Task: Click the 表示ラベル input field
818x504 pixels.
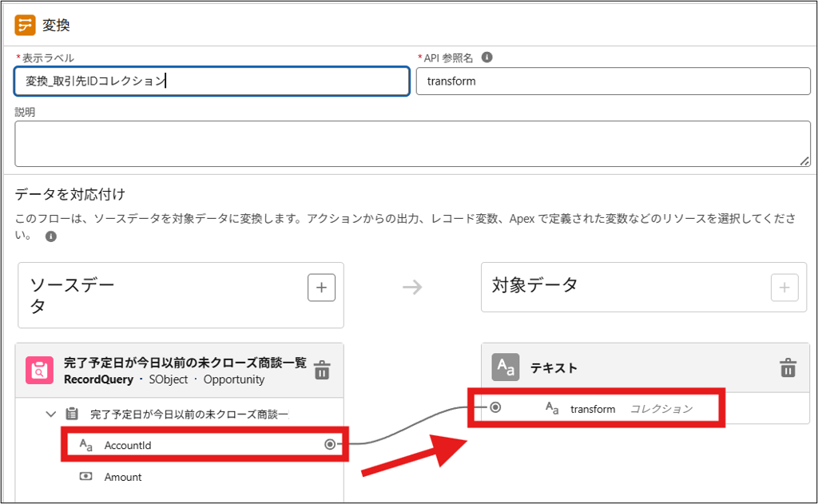Action: (212, 81)
